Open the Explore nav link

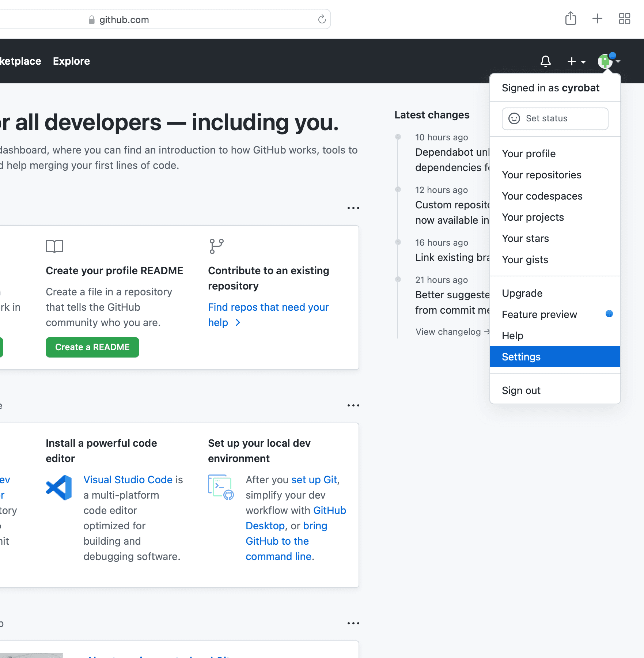click(x=71, y=61)
